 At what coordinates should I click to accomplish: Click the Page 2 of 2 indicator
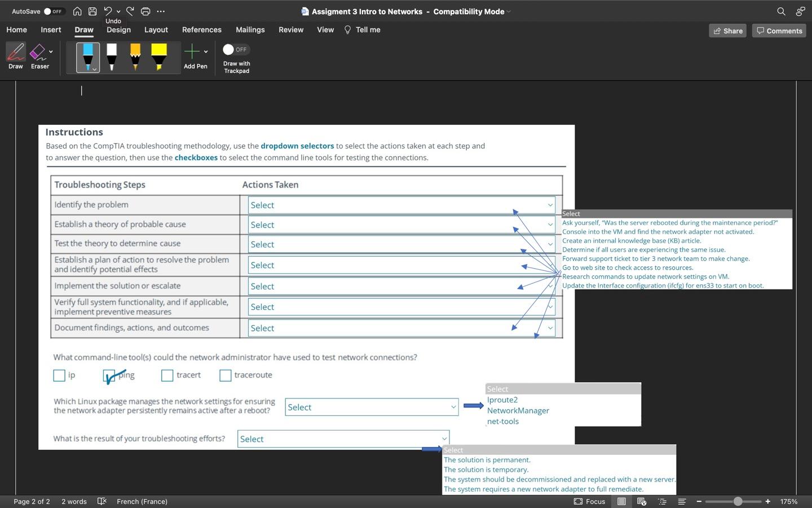[x=32, y=501]
